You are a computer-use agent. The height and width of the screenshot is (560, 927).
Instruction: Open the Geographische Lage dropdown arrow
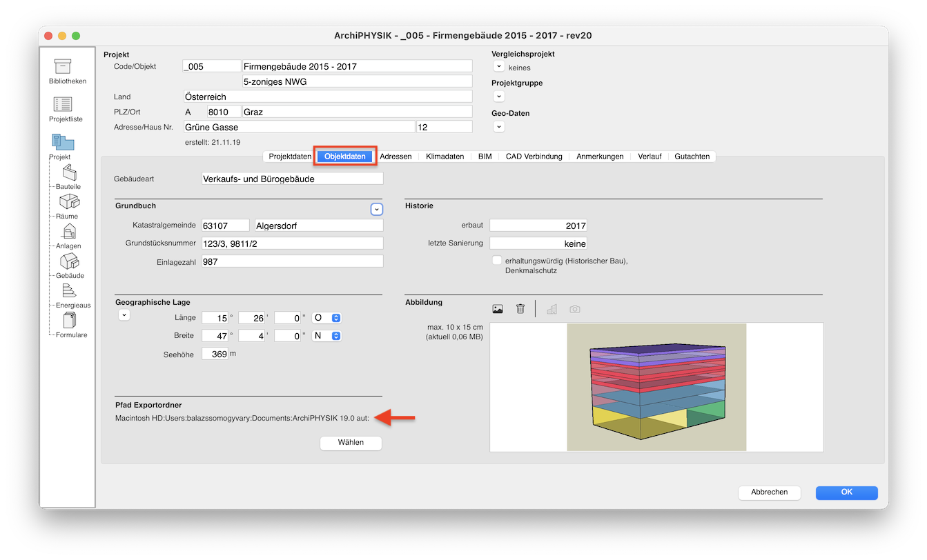(124, 314)
